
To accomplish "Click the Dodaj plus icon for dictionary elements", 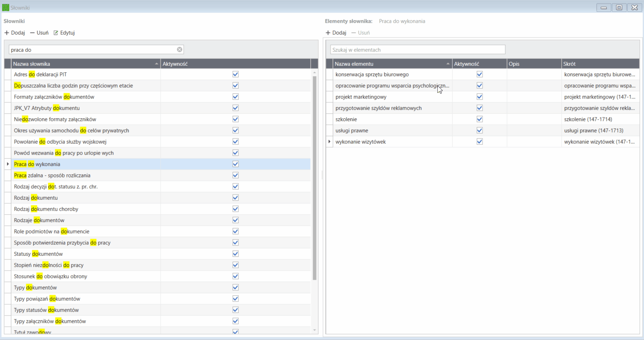I will pos(328,33).
